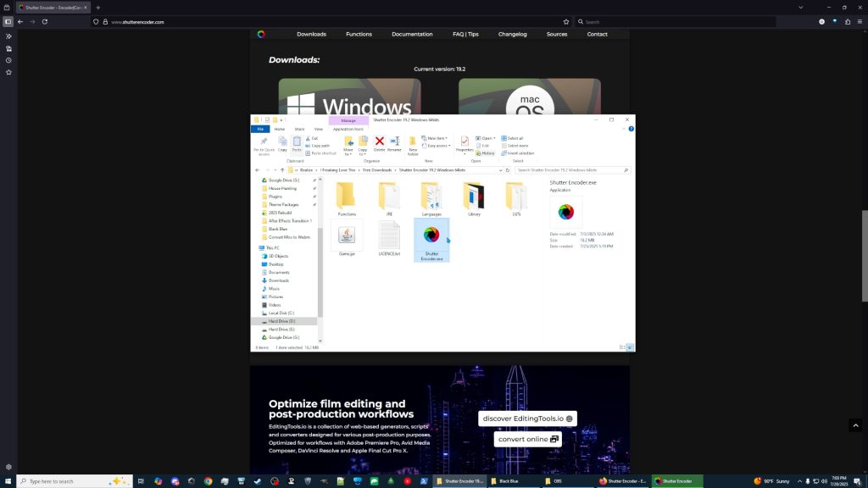This screenshot has height=488, width=868.
Task: Click Invert selection in the ribbon
Action: pyautogui.click(x=518, y=152)
